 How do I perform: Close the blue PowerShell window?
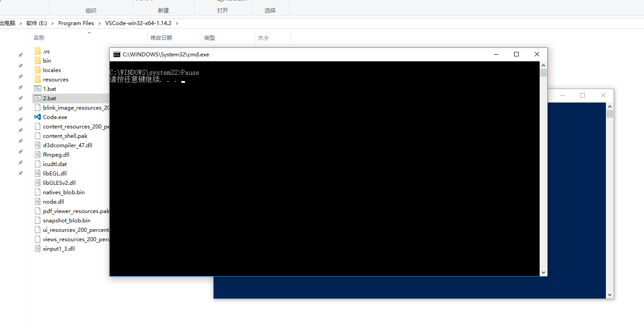pyautogui.click(x=603, y=95)
